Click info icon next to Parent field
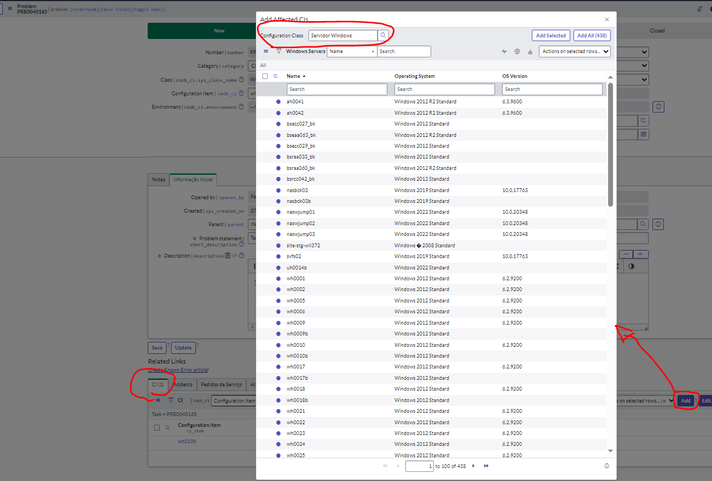Screen dimensions: 712x481 (658, 224)
